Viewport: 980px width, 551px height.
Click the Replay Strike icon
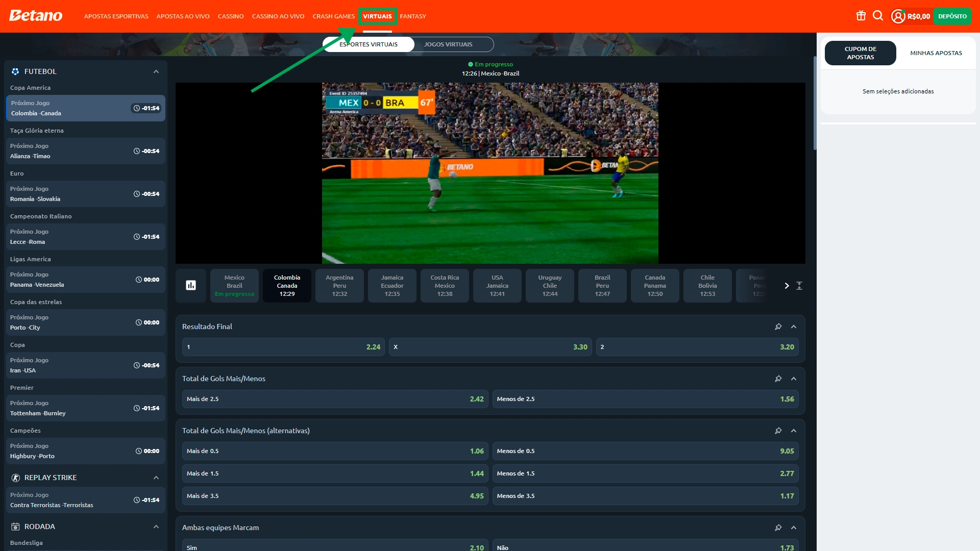pos(15,478)
